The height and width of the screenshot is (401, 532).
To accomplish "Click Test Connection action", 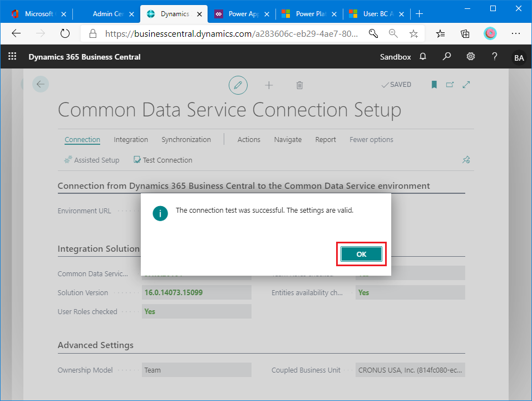I will click(163, 160).
